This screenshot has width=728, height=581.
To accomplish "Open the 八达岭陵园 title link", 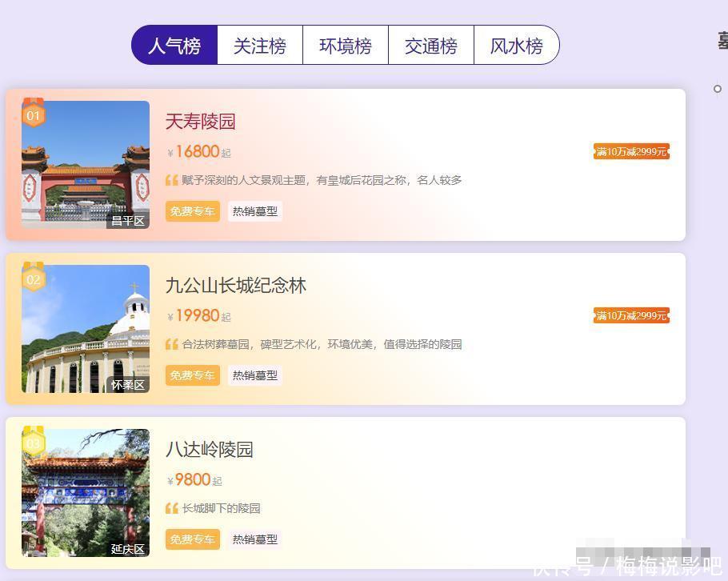I will 209,450.
